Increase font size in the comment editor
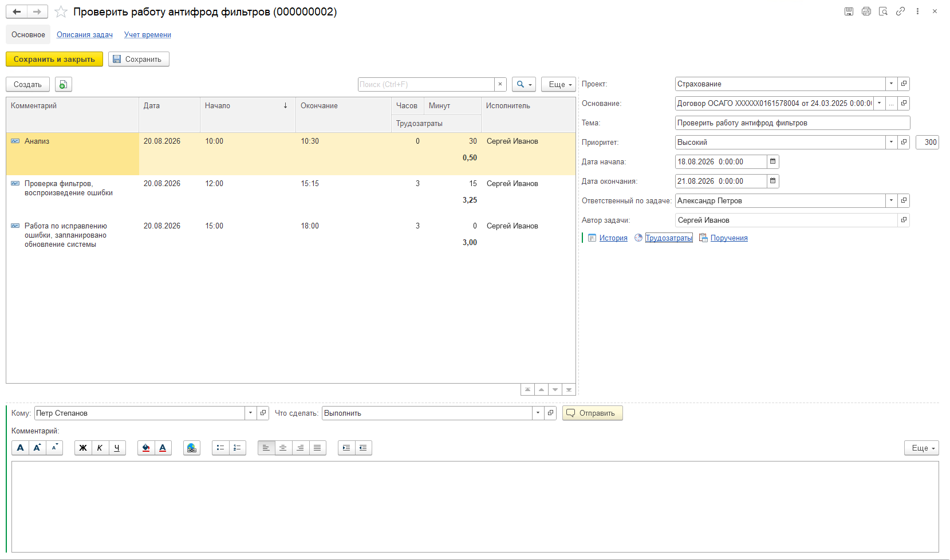Viewport: 950px width, 560px height. tap(37, 448)
